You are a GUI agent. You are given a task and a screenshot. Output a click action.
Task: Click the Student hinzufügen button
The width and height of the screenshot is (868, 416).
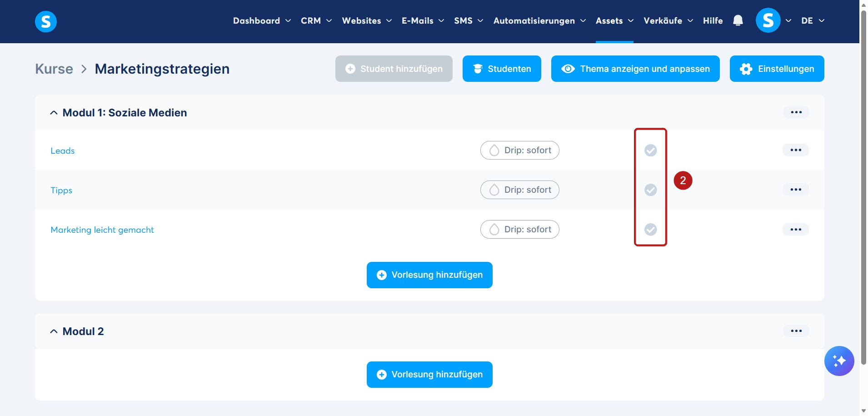[x=394, y=69]
